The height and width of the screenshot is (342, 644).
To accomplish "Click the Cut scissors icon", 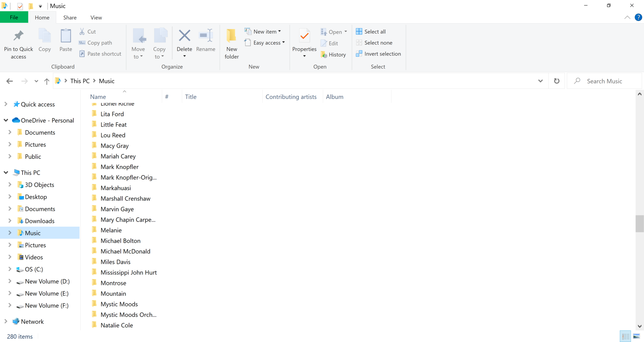I will pyautogui.click(x=82, y=32).
